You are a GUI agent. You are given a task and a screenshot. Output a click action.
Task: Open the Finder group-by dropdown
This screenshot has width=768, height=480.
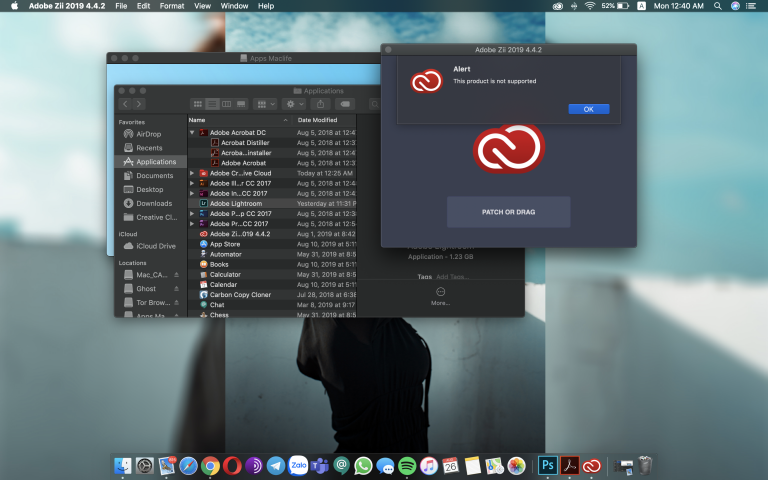265,104
